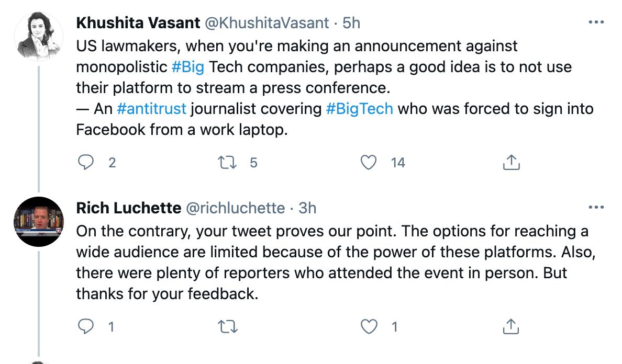Open Khushita Vasant's profile picture

point(38,37)
